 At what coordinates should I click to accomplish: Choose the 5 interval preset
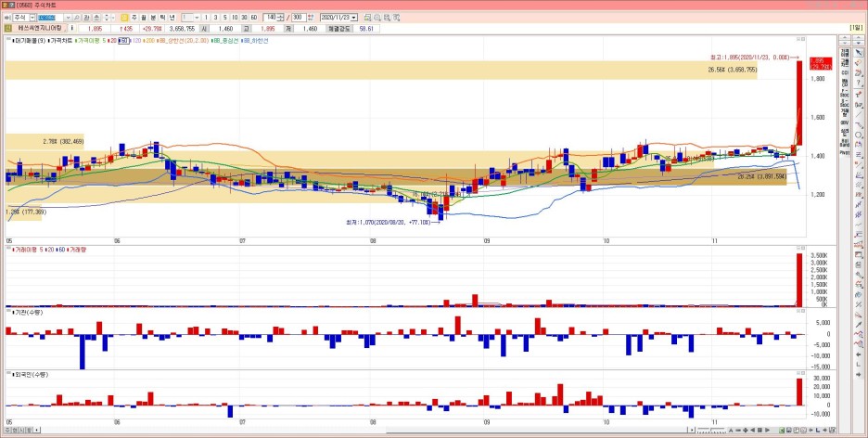[x=224, y=17]
